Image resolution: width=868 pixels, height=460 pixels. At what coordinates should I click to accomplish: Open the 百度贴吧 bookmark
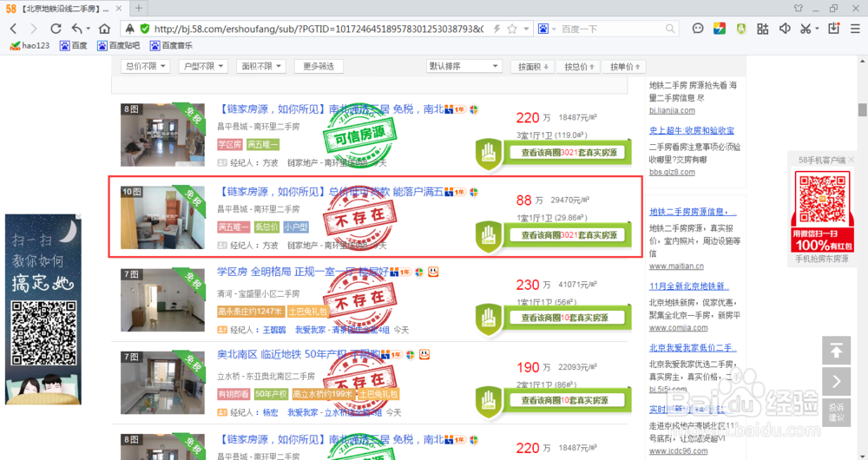(118, 45)
